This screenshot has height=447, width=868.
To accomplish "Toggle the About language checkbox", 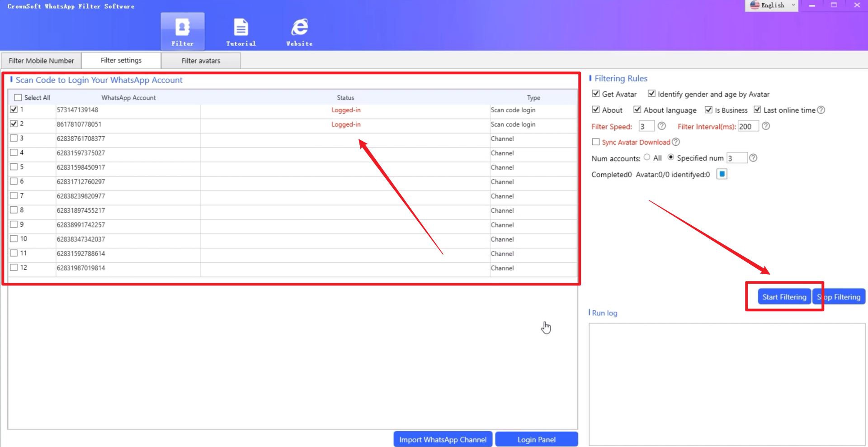I will (x=637, y=109).
